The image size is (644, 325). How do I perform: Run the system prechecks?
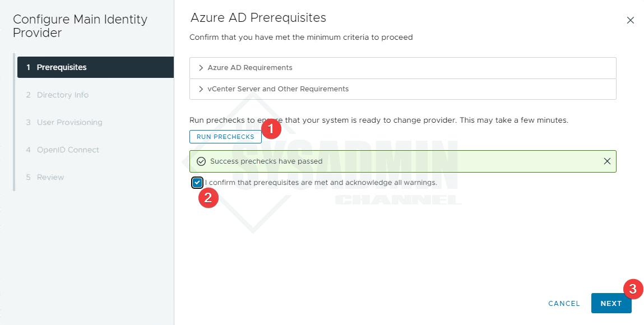point(225,137)
